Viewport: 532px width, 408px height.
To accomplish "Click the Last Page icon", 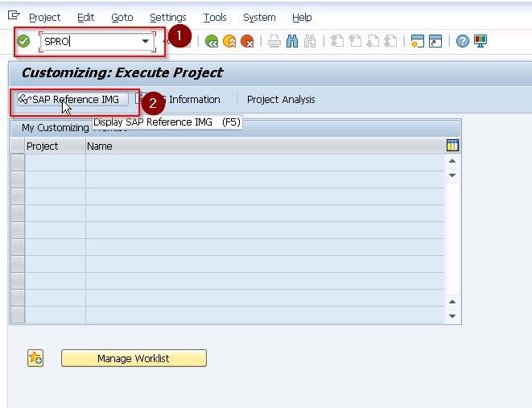I will pos(391,41).
